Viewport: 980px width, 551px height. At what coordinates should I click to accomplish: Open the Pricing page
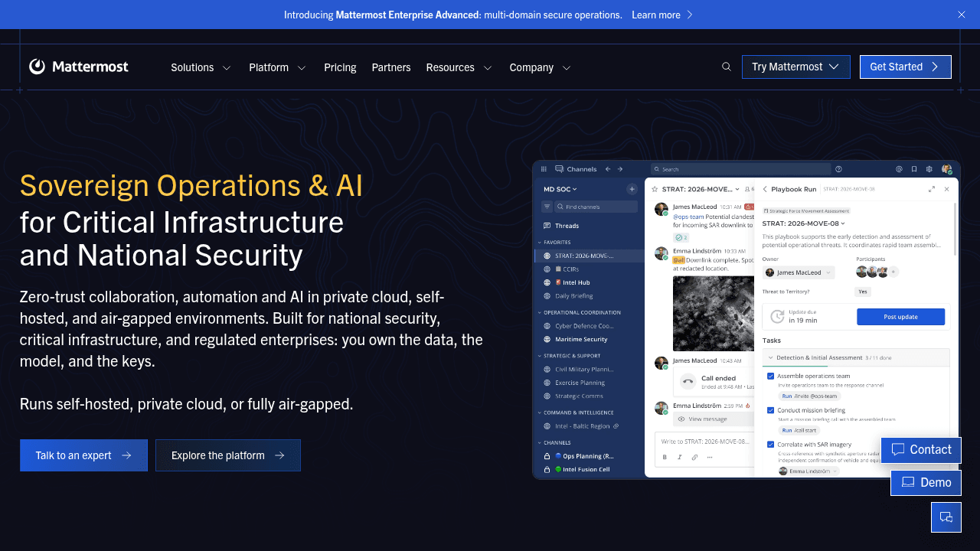tap(340, 67)
